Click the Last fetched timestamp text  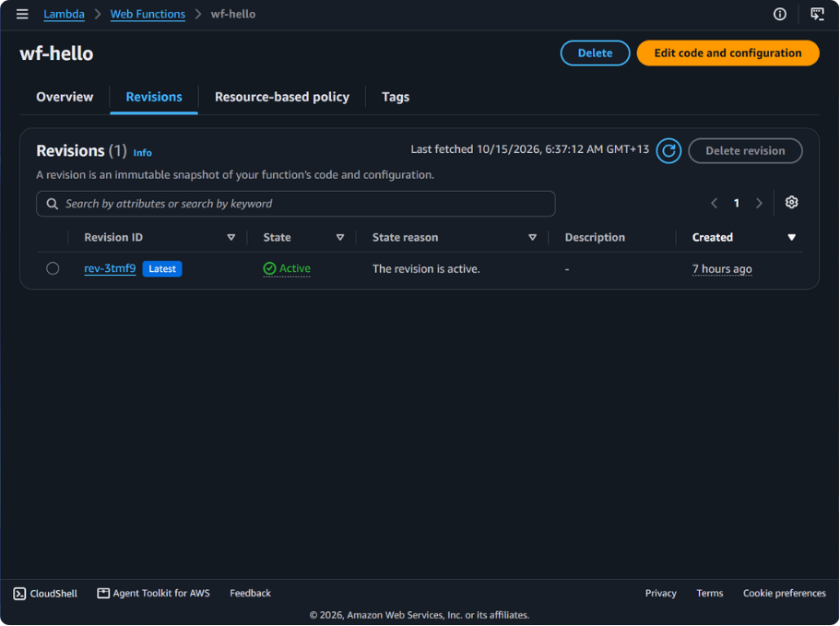530,149
